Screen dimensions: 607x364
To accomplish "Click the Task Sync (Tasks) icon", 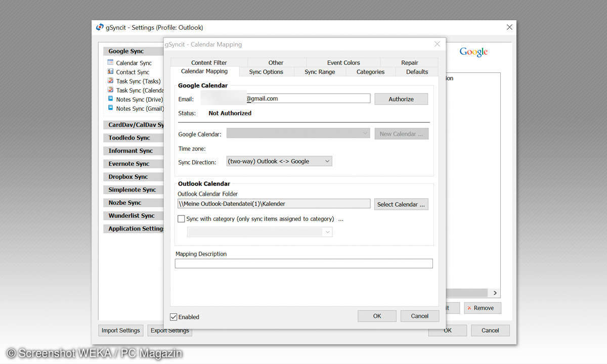I will pos(110,81).
